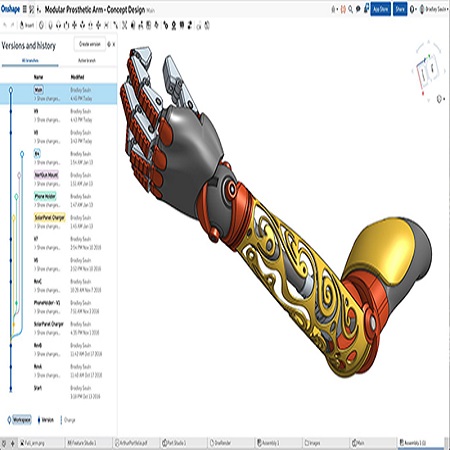This screenshot has height=450, width=450.
Task: Open the comments speech bubble icon
Action: (x=358, y=9)
